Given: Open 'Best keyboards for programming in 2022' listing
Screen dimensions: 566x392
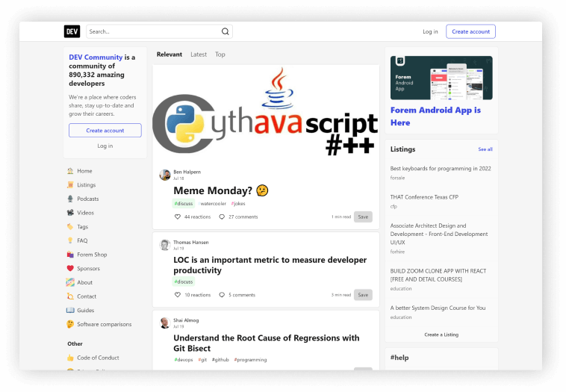Looking at the screenshot, I should [441, 169].
